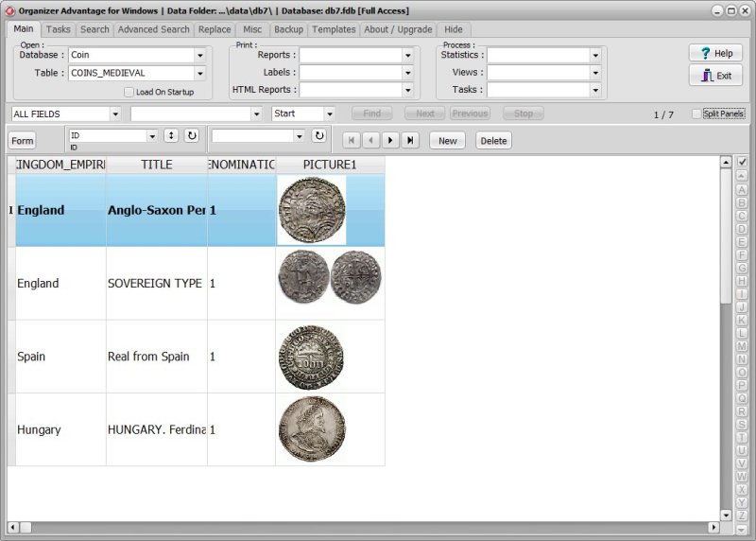Click the app icon in title bar
This screenshot has width=756, height=541.
[10, 10]
